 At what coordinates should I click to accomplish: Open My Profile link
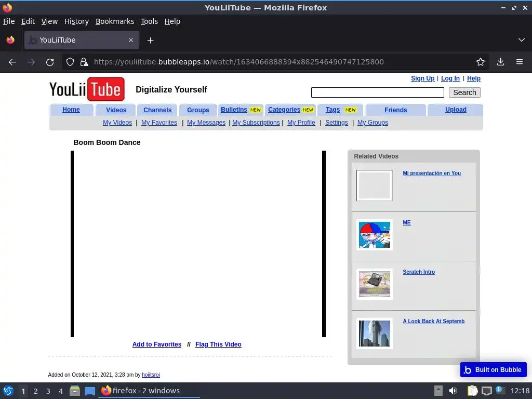coord(301,123)
